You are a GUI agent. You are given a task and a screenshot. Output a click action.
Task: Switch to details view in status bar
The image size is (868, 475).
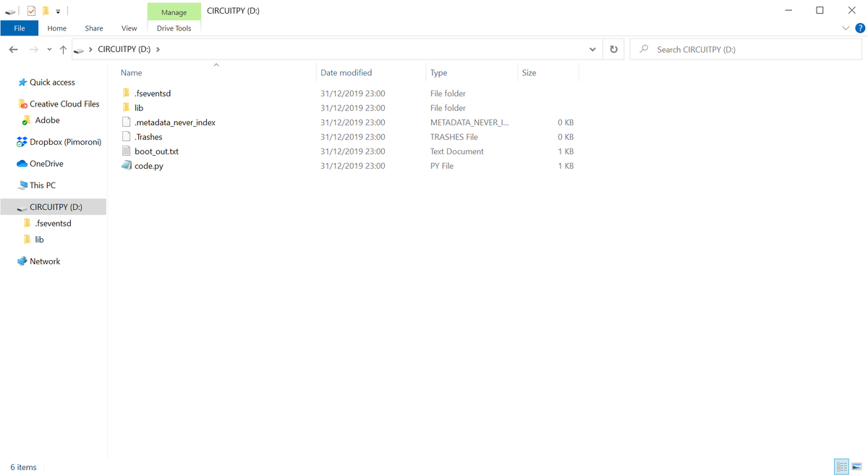click(x=841, y=466)
